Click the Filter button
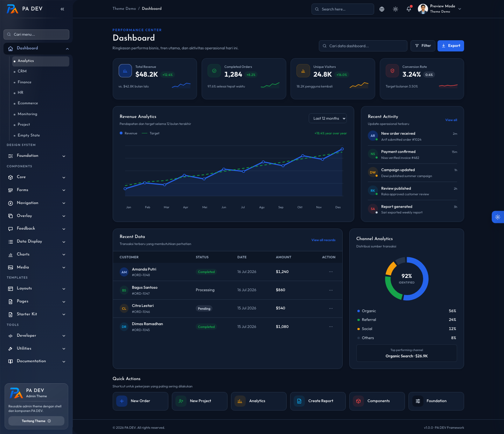This screenshot has height=434, width=504. 423,46
